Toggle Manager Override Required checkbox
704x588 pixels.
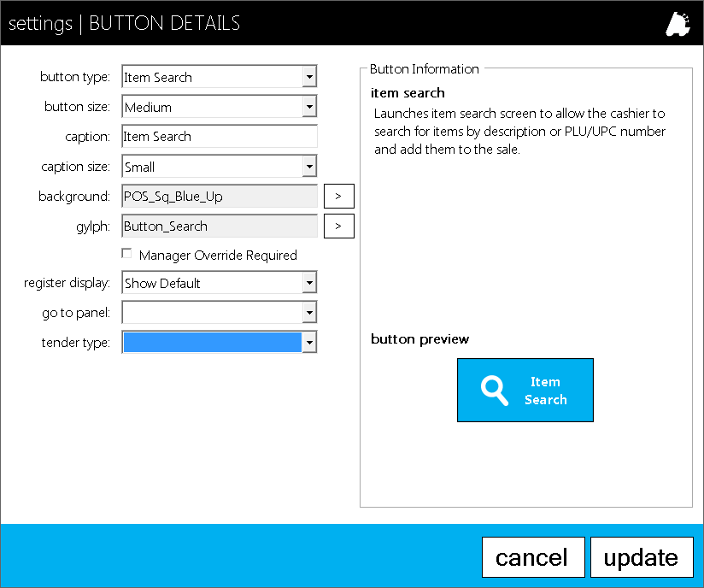(x=126, y=254)
